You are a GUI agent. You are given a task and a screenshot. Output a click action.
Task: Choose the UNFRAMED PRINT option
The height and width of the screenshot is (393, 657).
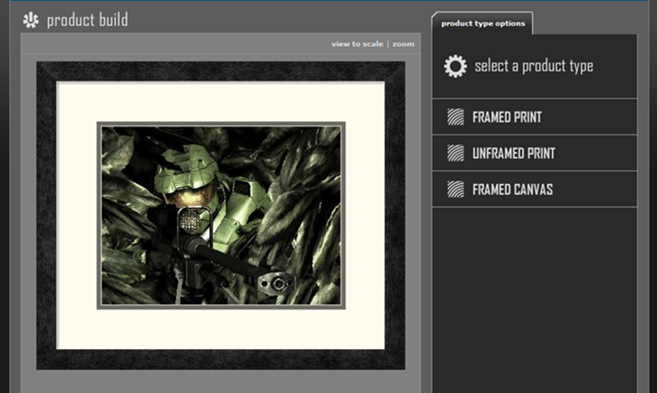(x=534, y=153)
